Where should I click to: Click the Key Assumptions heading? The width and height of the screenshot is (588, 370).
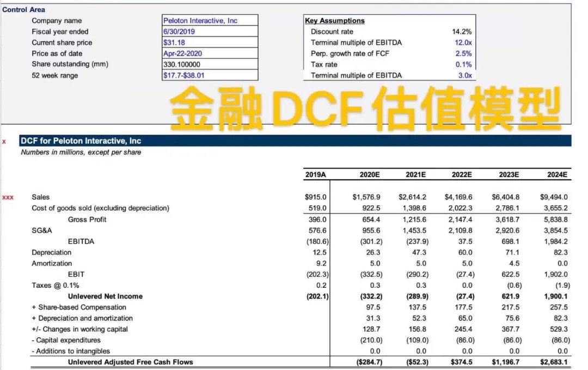(334, 21)
